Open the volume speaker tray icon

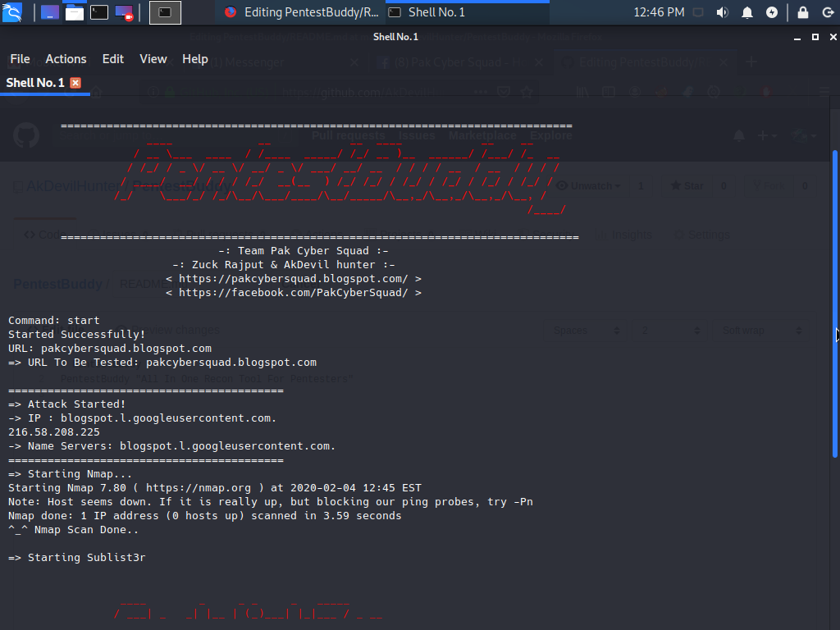pos(722,11)
